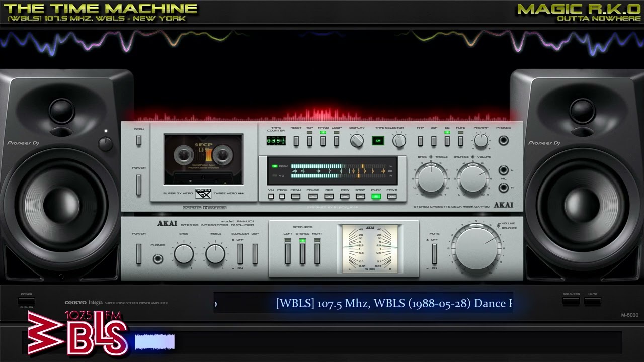Click the amplifier TREBLE knob
Screen dimensions: 644x362
point(215,254)
